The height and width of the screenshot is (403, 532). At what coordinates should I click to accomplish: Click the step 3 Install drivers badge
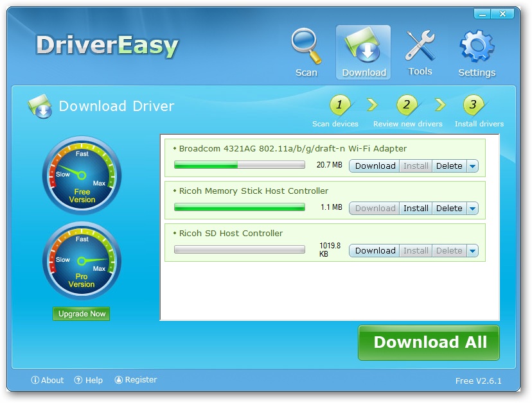pos(473,105)
